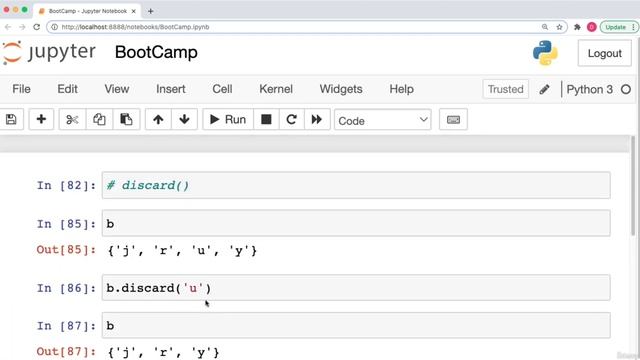Restart the kernel circular arrow icon
The width and height of the screenshot is (640, 360).
(x=291, y=119)
